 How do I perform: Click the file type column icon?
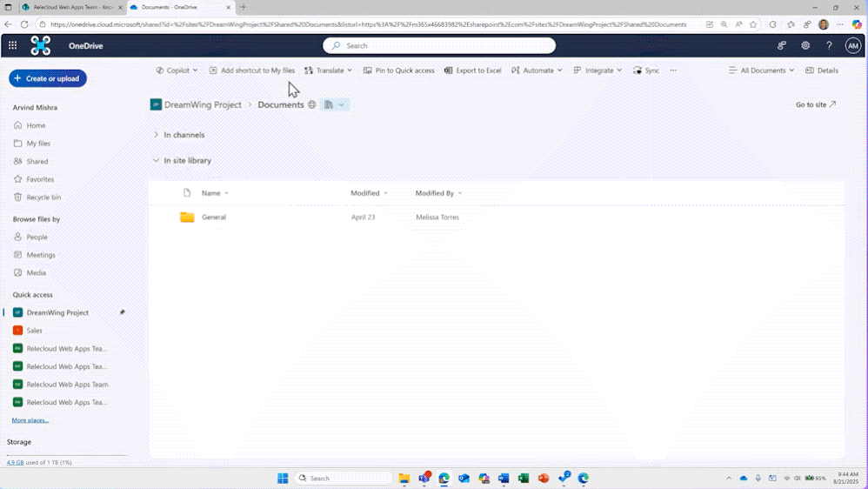pos(187,192)
